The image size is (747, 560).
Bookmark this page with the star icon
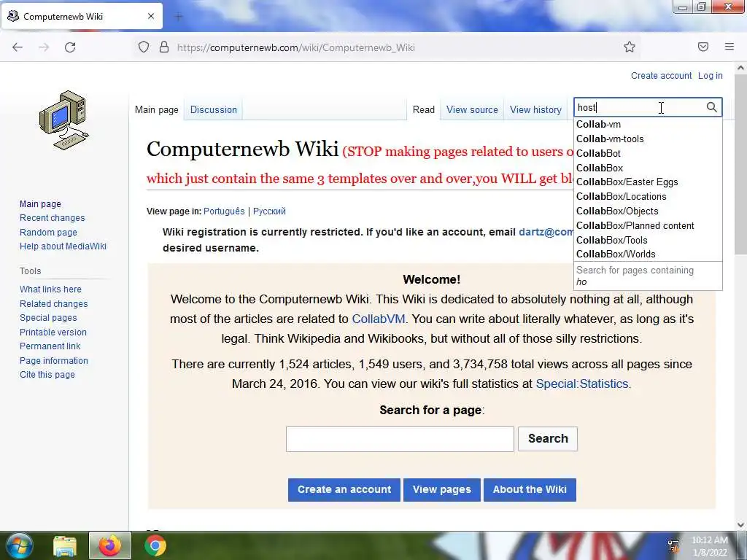click(x=630, y=47)
